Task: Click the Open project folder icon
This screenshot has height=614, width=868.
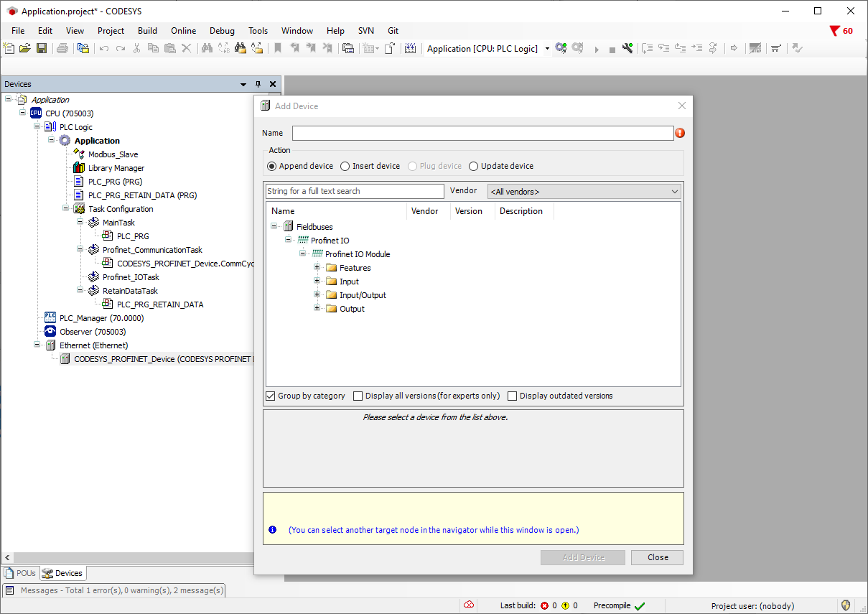Action: click(x=25, y=48)
